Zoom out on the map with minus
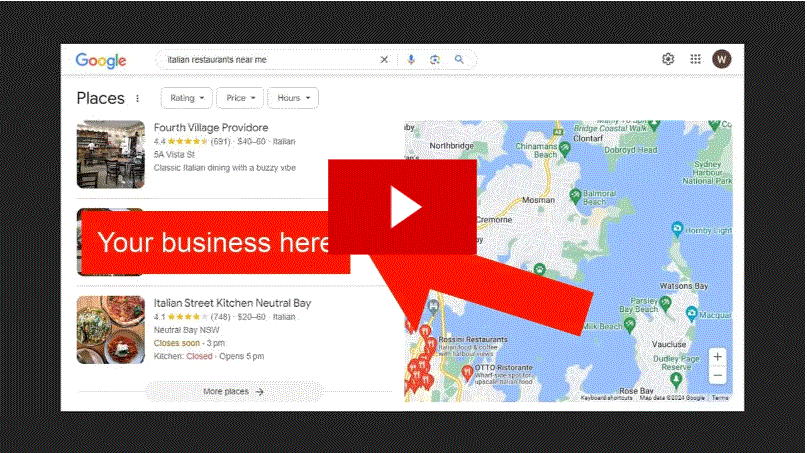807x453 pixels. click(717, 375)
